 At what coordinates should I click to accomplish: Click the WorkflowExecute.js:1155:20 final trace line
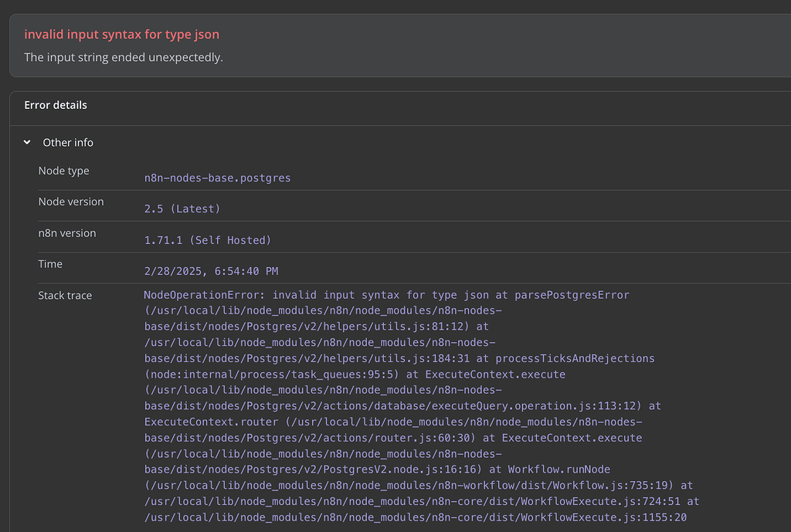tap(603, 517)
